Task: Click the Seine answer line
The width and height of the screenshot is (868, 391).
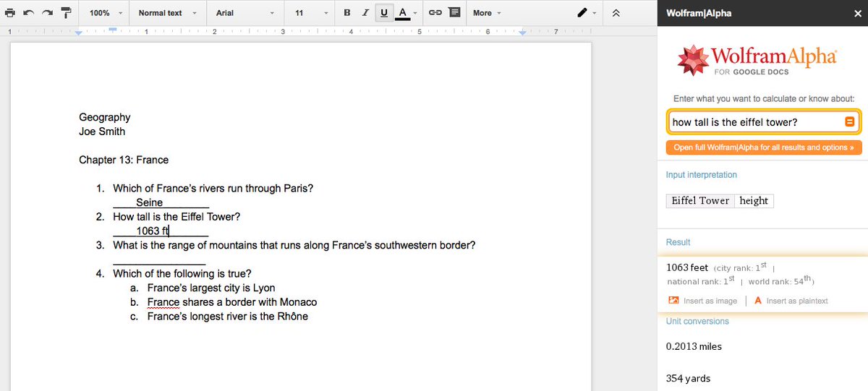Action: (161, 202)
